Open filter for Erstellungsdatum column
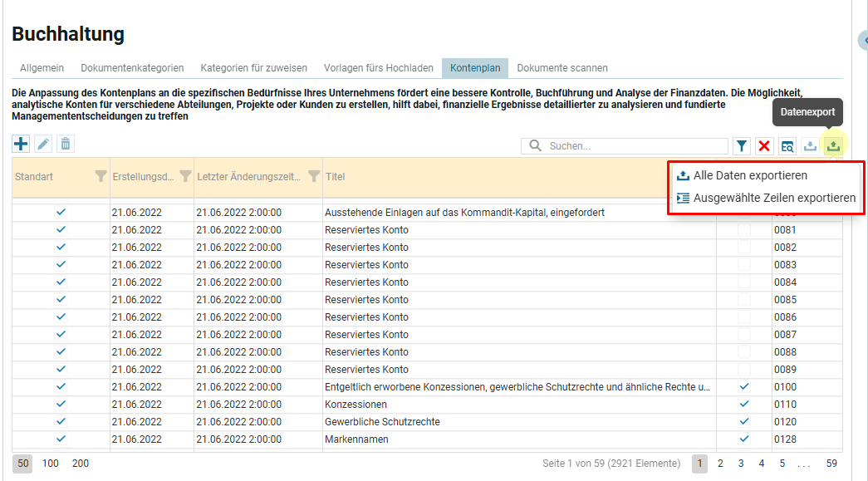The image size is (868, 481). (x=185, y=176)
